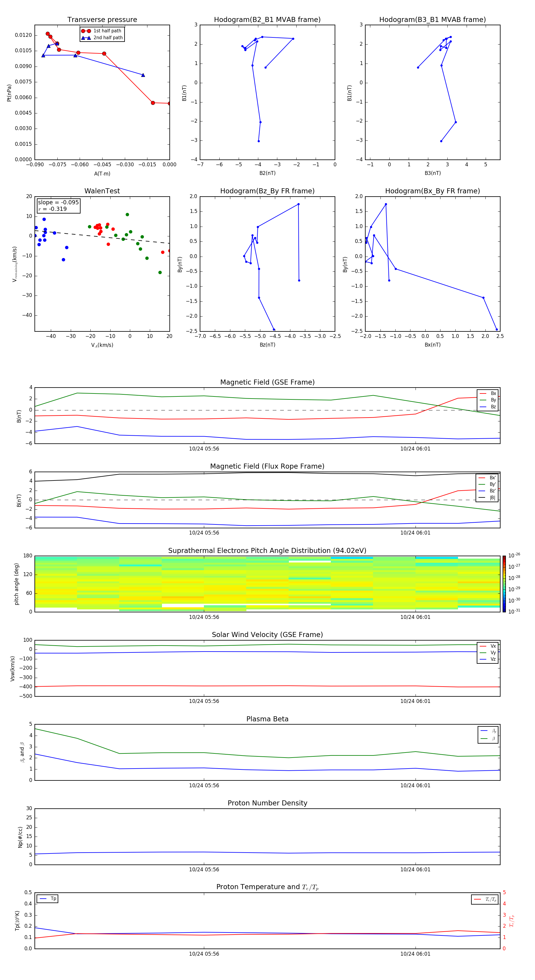
Task: Select "Vy" in the solar wind legend
Action: coord(488,653)
